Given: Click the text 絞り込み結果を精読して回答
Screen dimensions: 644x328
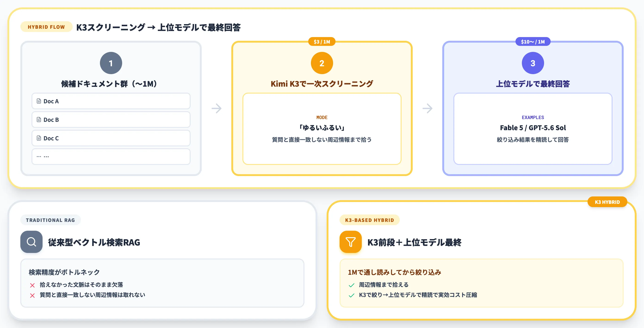Looking at the screenshot, I should 533,139.
